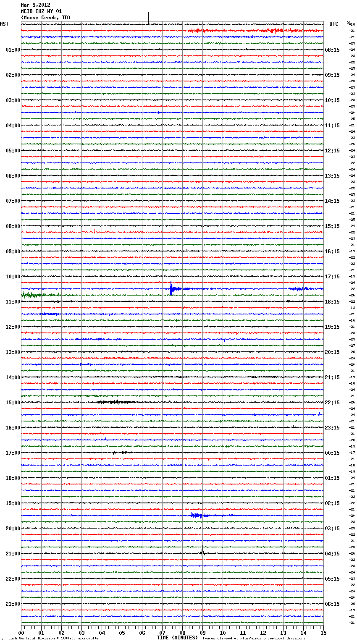The height and width of the screenshot is (644, 357).
Task: Click the 'UTC' time zone label
Action: pyautogui.click(x=334, y=24)
